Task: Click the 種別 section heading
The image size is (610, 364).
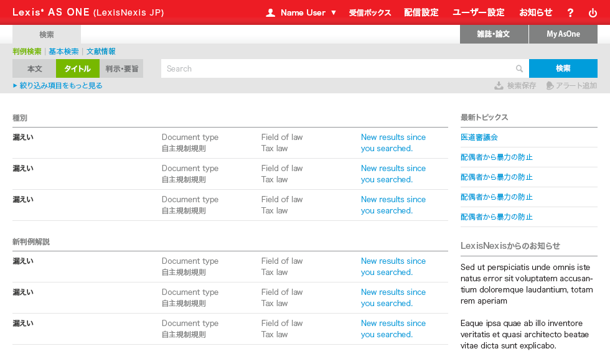Action: 20,118
